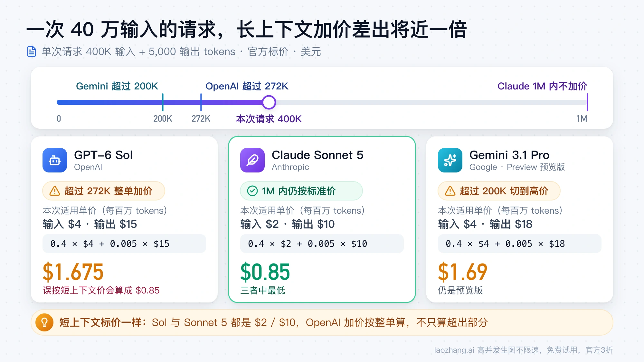Click the Claude Sonnet 5 title
The image size is (644, 362).
click(x=317, y=155)
